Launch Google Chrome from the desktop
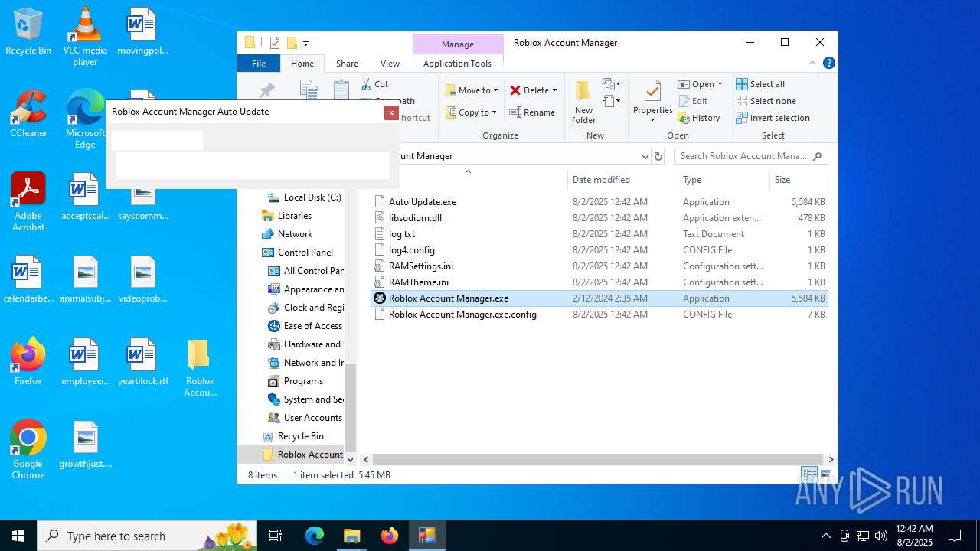 [x=28, y=450]
